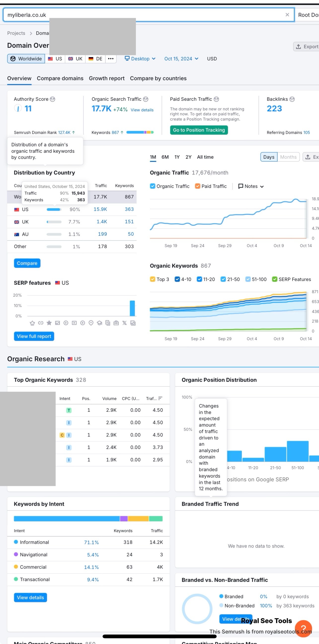Open the Desktop device dropdown

[140, 59]
